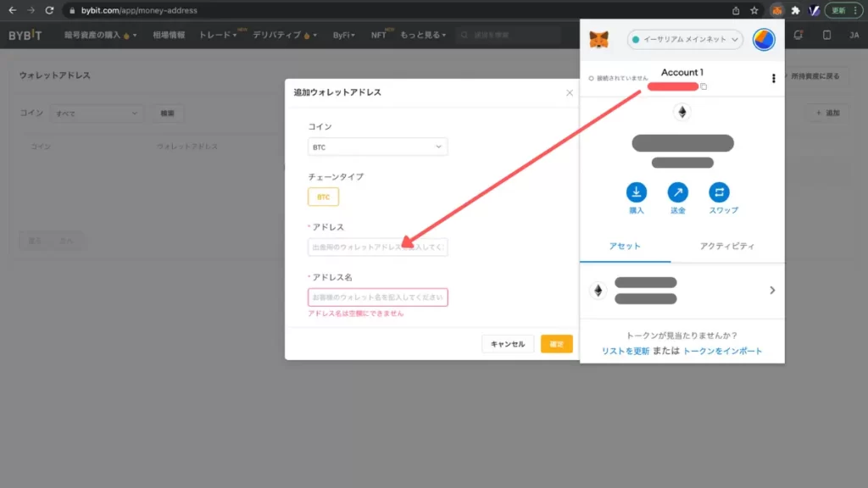Screen dimensions: 868x488
Task: Click the + 追加 button
Action: pos(827,113)
